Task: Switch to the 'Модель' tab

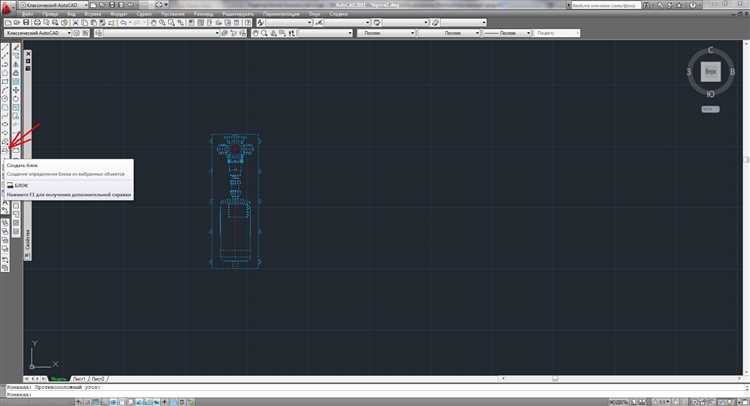Action: 59,380
